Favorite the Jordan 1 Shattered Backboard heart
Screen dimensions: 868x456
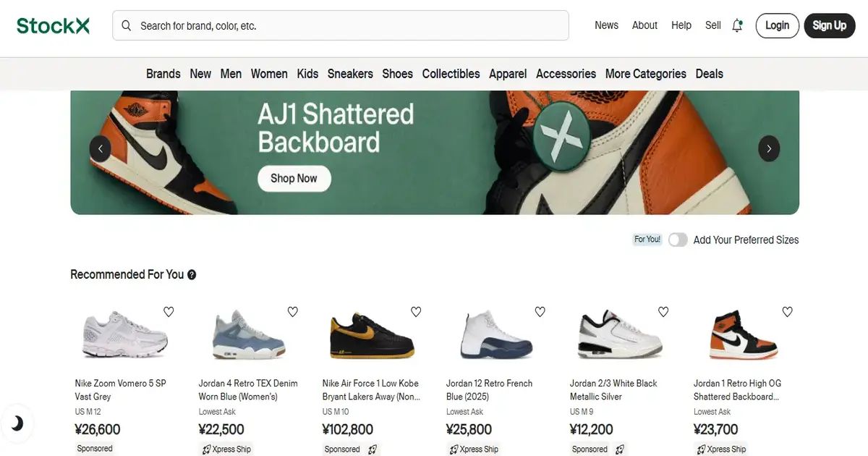click(787, 312)
